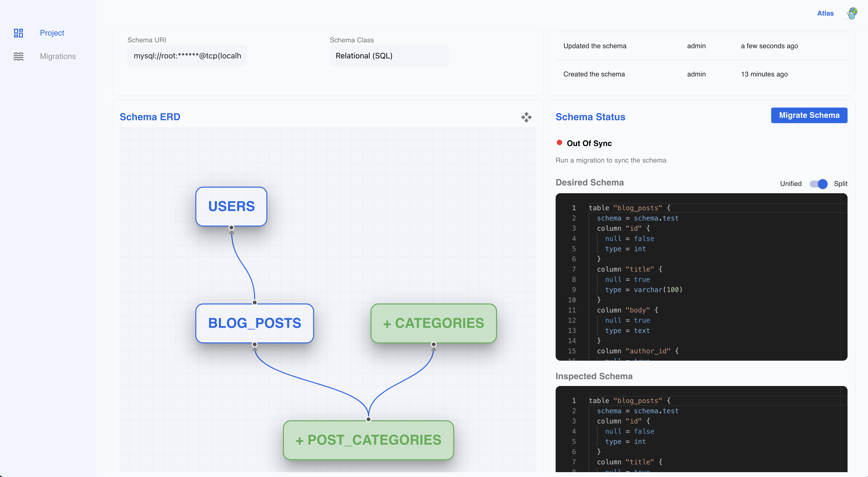Screen dimensions: 868x477
Task: Click 'Run a migration to sync the schema'
Action: pyautogui.click(x=611, y=160)
